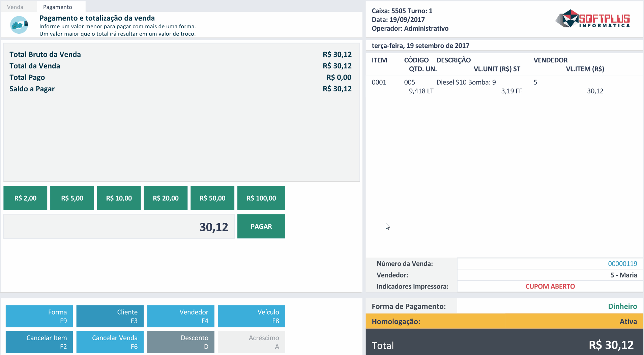Click the date terça-feira, 19 setembro de 2017
The image size is (644, 355).
(x=420, y=46)
